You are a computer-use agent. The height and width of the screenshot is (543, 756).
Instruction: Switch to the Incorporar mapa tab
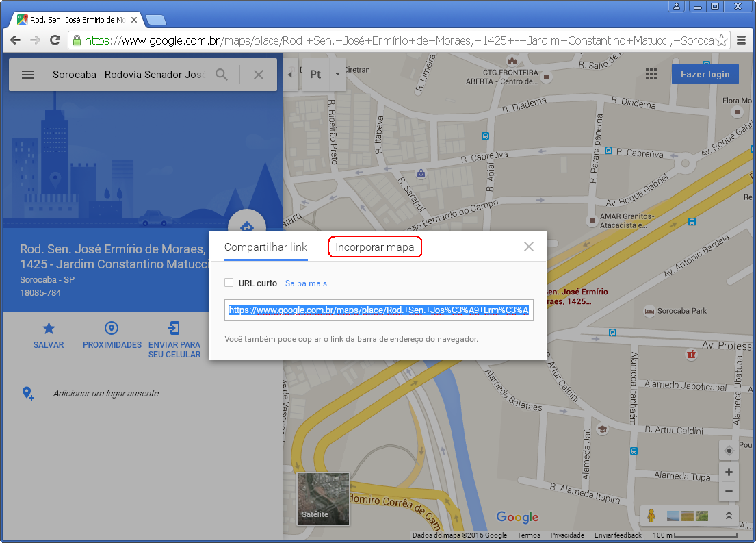pos(374,247)
